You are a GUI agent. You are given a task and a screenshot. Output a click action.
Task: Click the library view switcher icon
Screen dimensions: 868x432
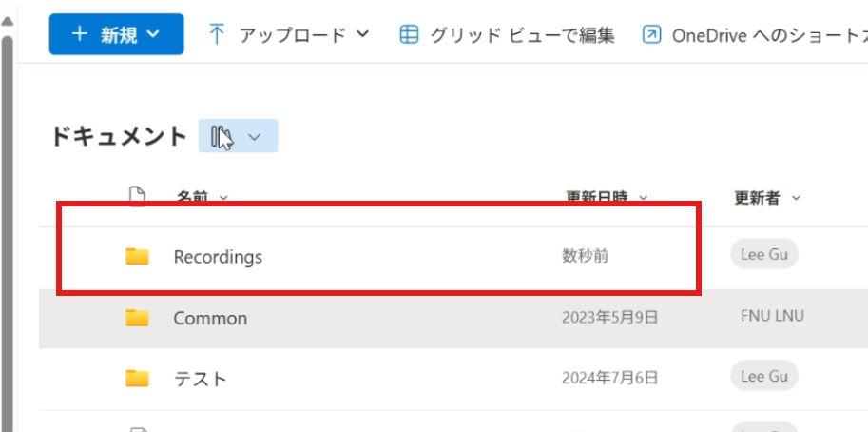coord(222,137)
